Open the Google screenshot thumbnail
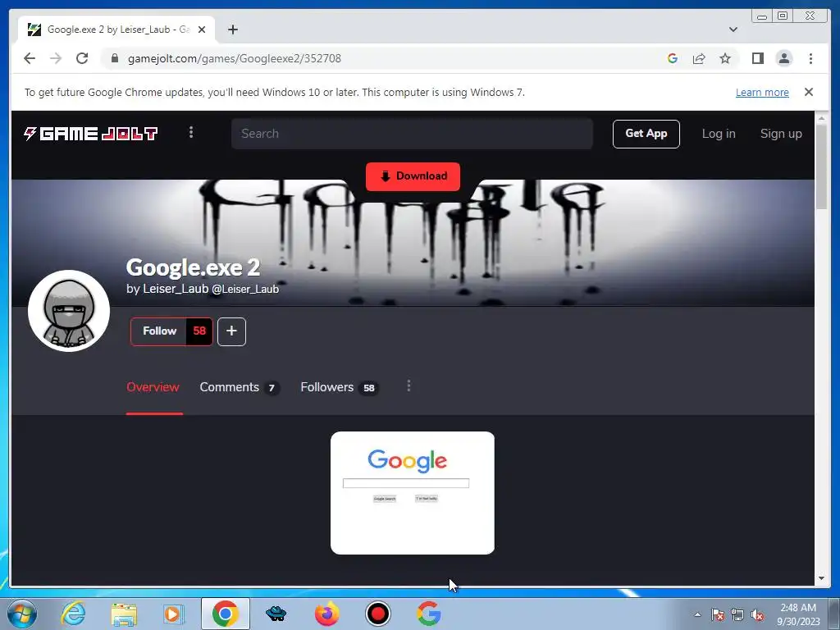 pos(413,493)
